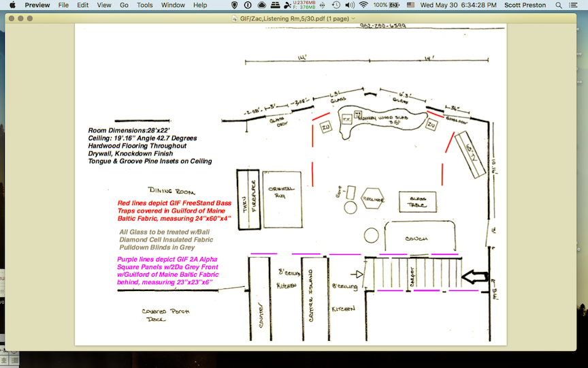Open the View menu
Viewport: 588px width, 368px height.
104,5
